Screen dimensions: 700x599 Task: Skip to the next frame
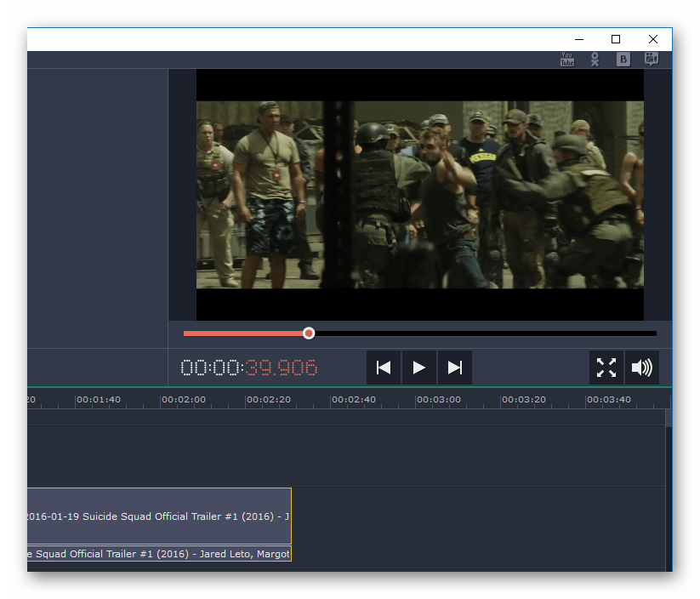click(455, 368)
